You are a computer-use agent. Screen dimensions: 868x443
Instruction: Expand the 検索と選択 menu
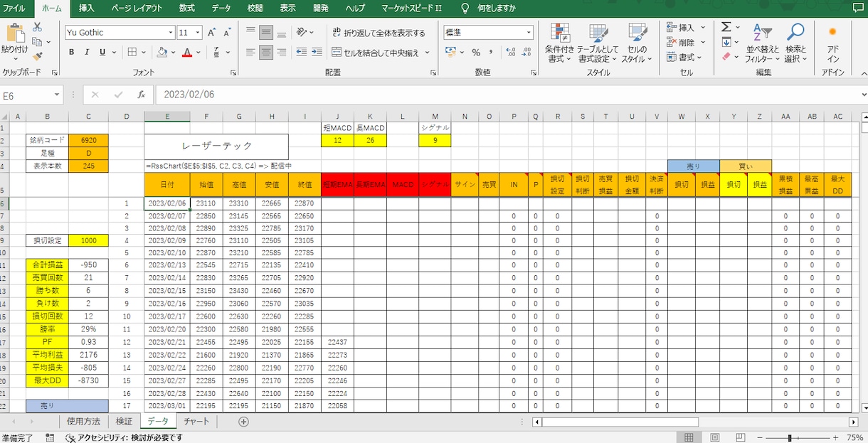[x=795, y=43]
